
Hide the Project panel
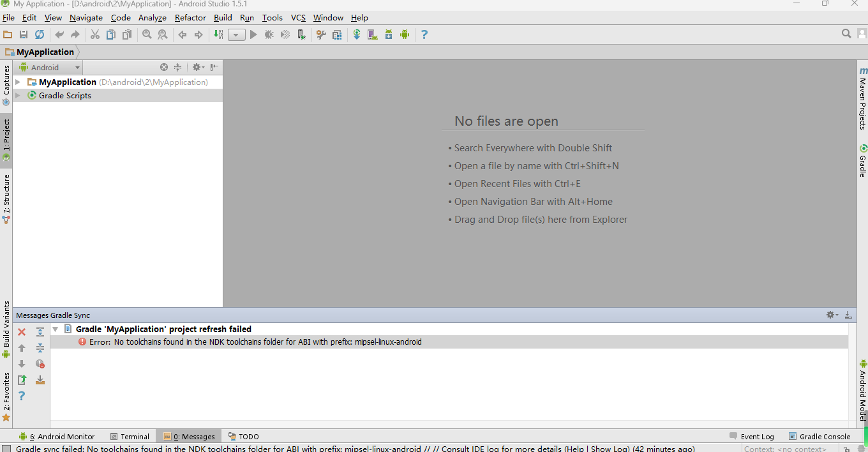click(x=214, y=67)
